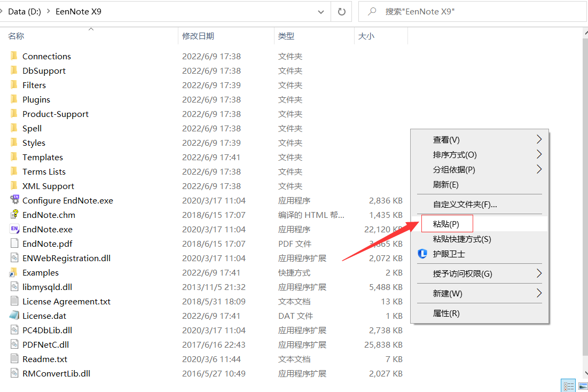The height and width of the screenshot is (392, 588).
Task: Click the License Agreement.txt file icon
Action: point(14,301)
